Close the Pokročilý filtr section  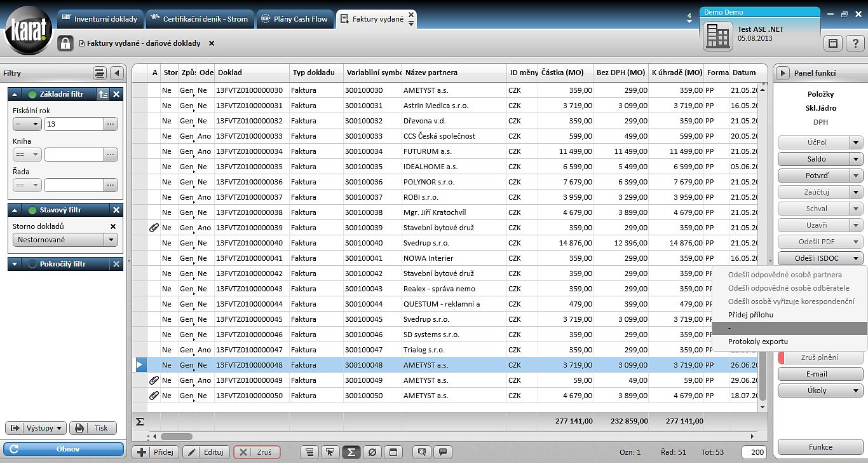coord(116,264)
